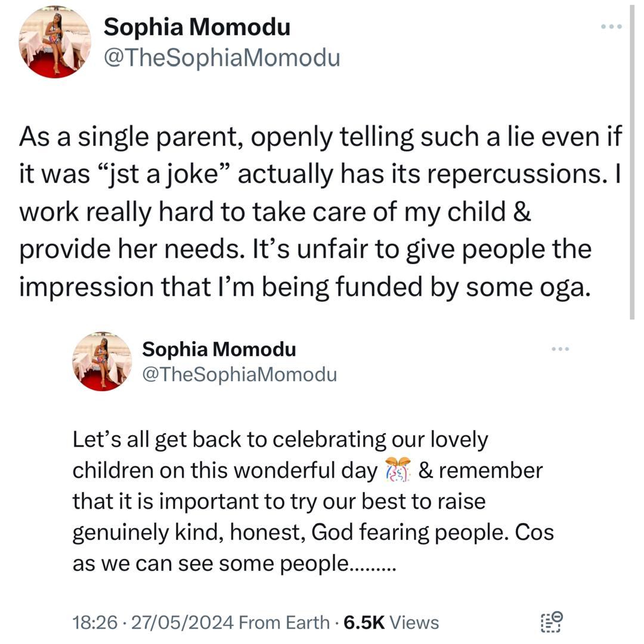Click the 18:26 timestamp

95,623
